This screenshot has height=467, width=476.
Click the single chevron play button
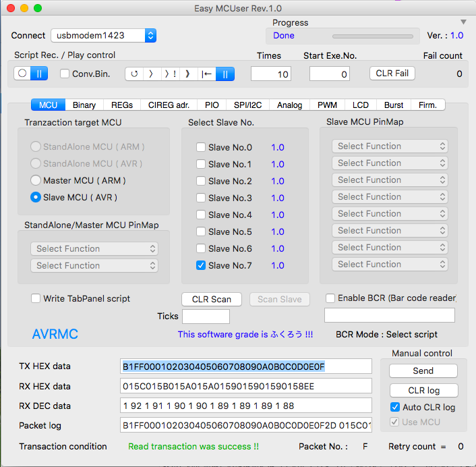click(x=152, y=74)
